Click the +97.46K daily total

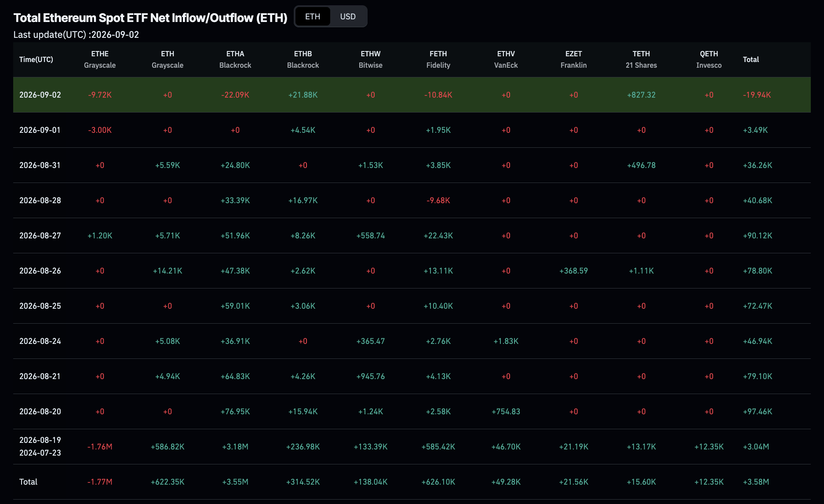758,412
